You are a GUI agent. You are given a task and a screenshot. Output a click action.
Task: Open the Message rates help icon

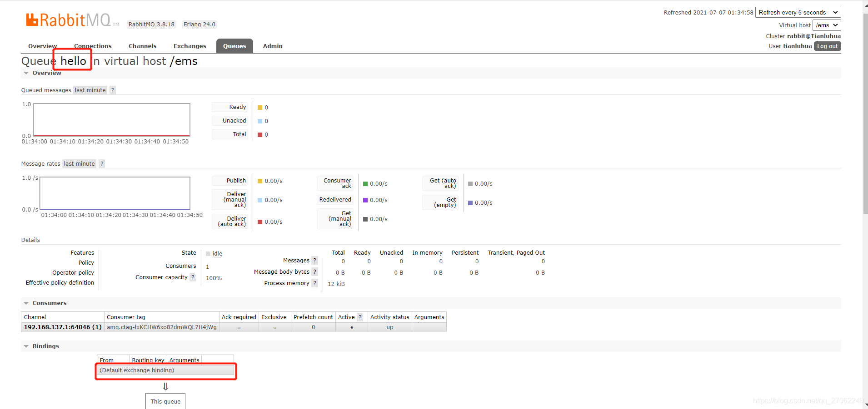(x=101, y=163)
